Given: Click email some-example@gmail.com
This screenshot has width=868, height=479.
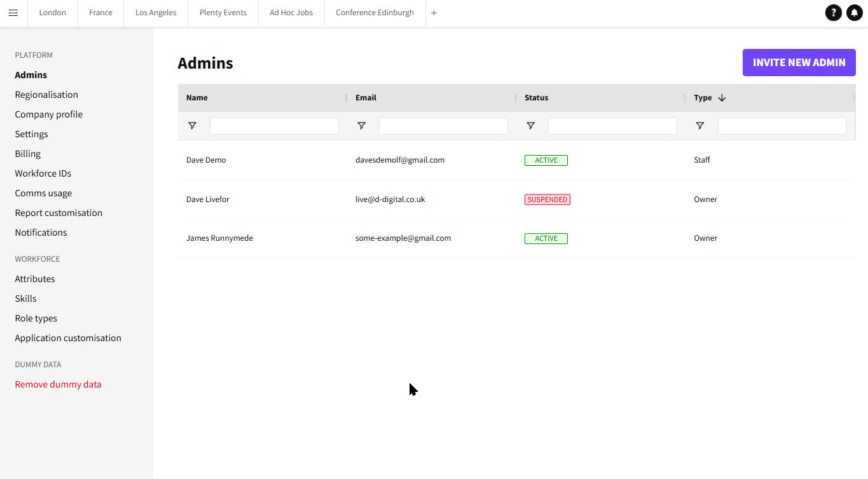Looking at the screenshot, I should [x=403, y=238].
